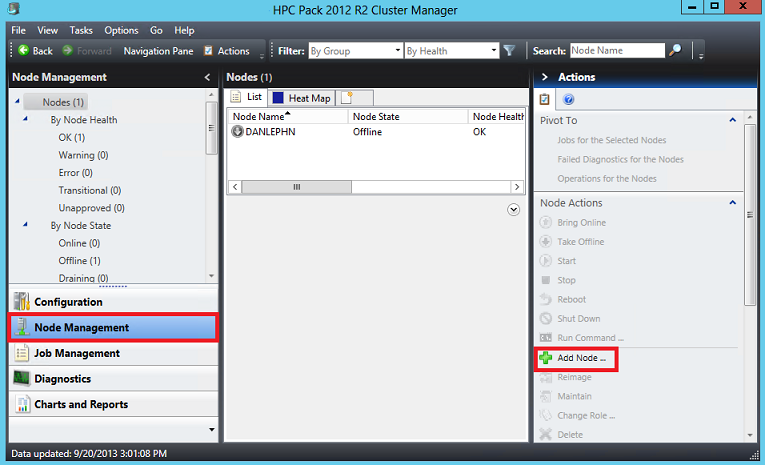Open the Node Management navigation section
The image size is (765, 465).
click(113, 327)
